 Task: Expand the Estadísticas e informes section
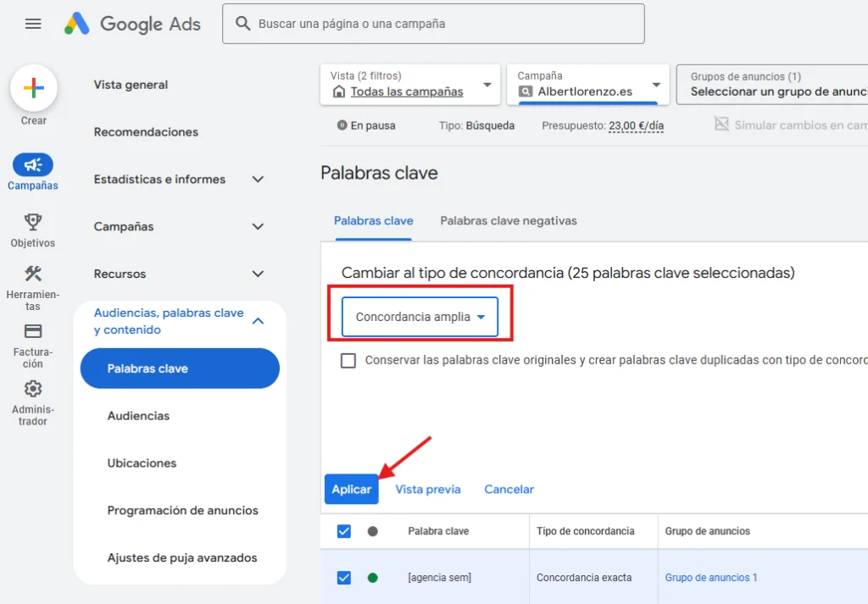[258, 180]
